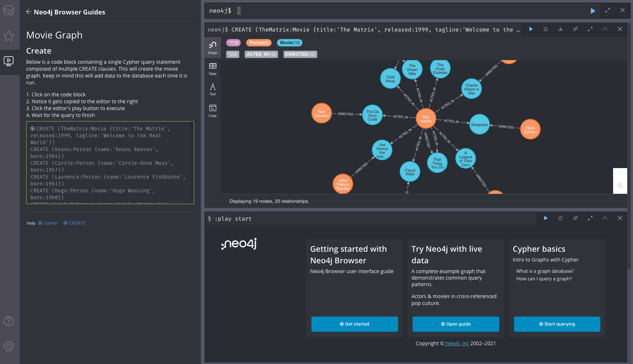Open the cypher help link
Screen dimensions: 633x364
[48, 223]
